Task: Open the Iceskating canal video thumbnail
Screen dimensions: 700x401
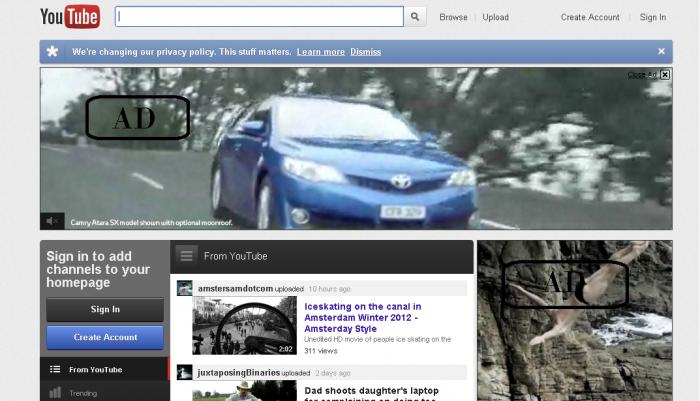Action: [244, 326]
